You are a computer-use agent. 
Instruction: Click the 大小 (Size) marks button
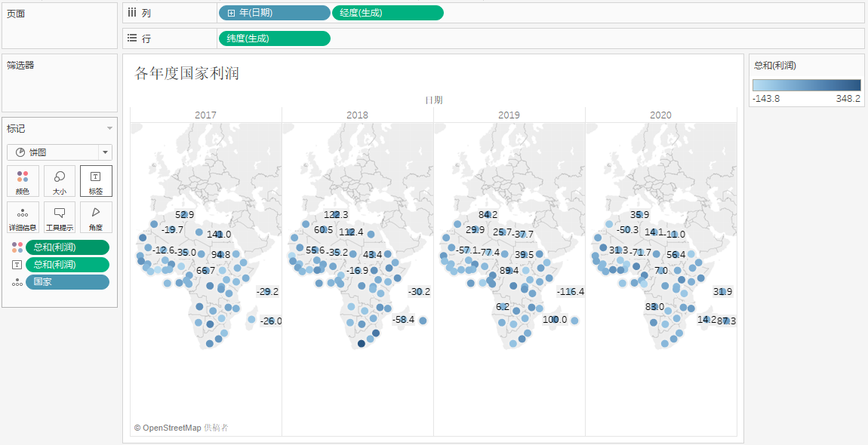click(60, 181)
